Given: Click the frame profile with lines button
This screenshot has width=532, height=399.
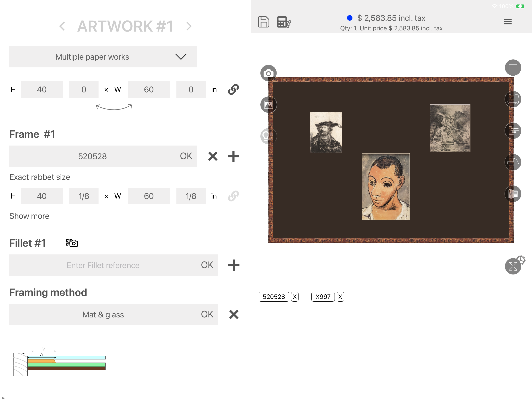Looking at the screenshot, I should (x=513, y=131).
